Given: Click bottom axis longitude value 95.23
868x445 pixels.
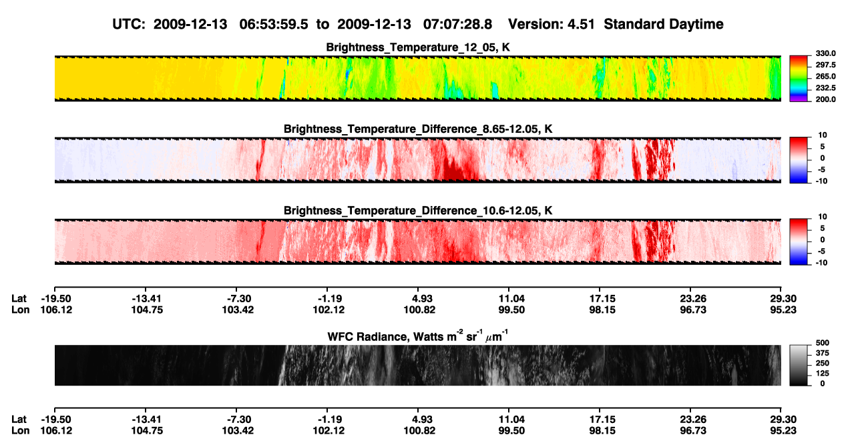Looking at the screenshot, I should 781,431.
